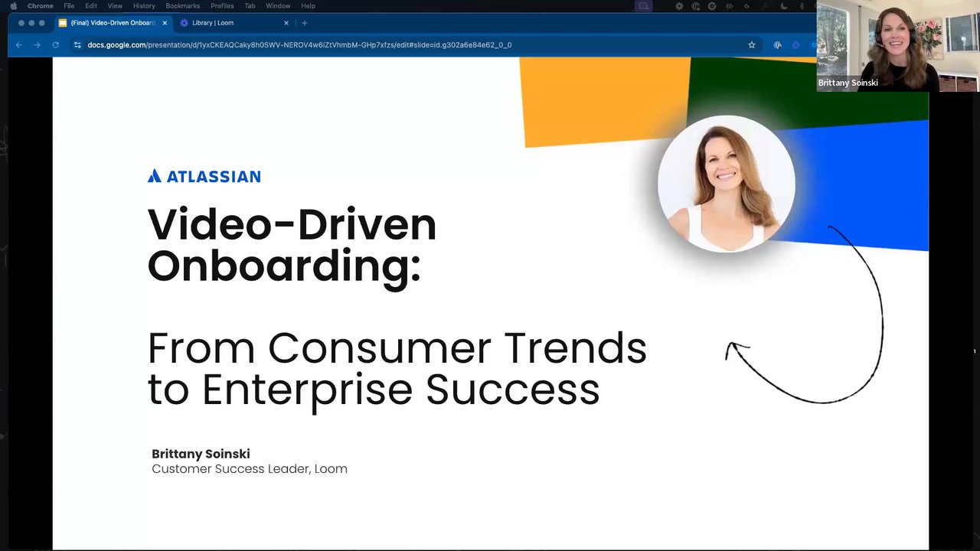Open the Edit menu

[91, 6]
